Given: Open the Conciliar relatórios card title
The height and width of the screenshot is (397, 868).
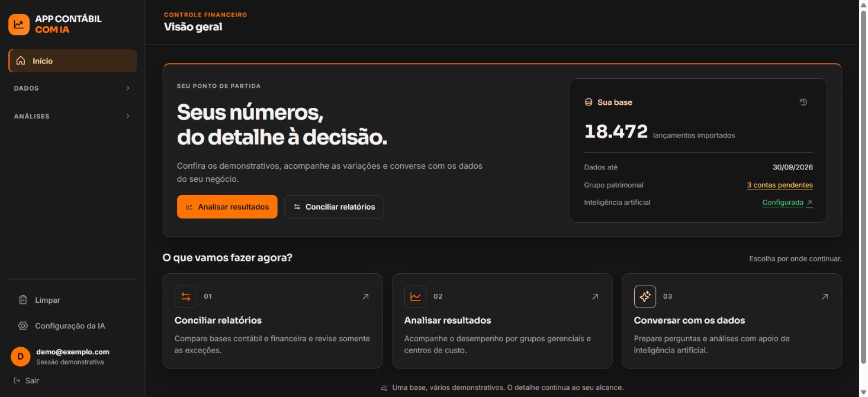Looking at the screenshot, I should click(x=218, y=320).
